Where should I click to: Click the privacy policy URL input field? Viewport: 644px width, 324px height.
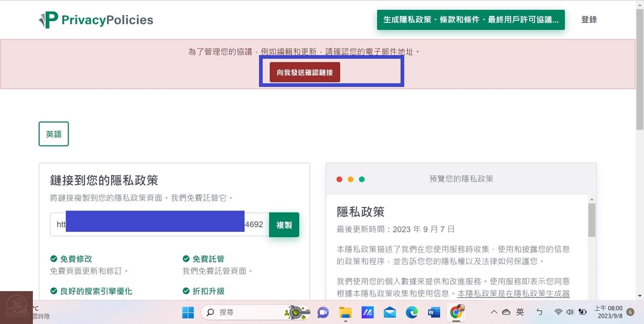click(157, 224)
